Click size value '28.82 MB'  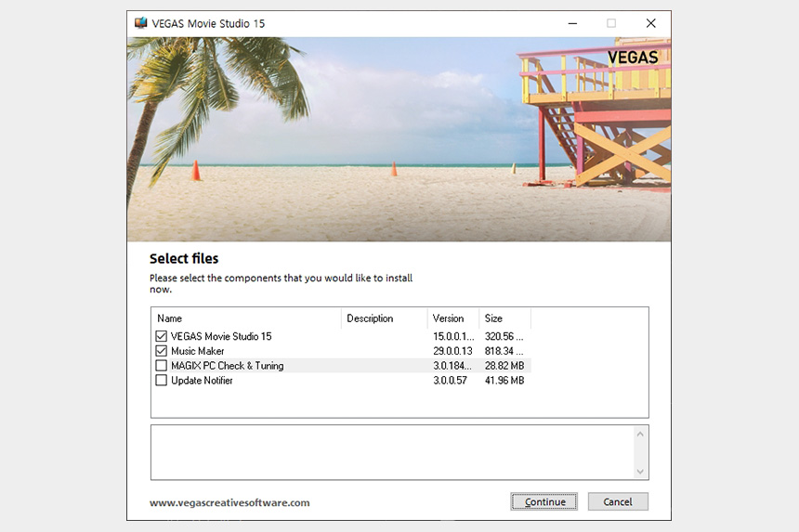point(504,366)
